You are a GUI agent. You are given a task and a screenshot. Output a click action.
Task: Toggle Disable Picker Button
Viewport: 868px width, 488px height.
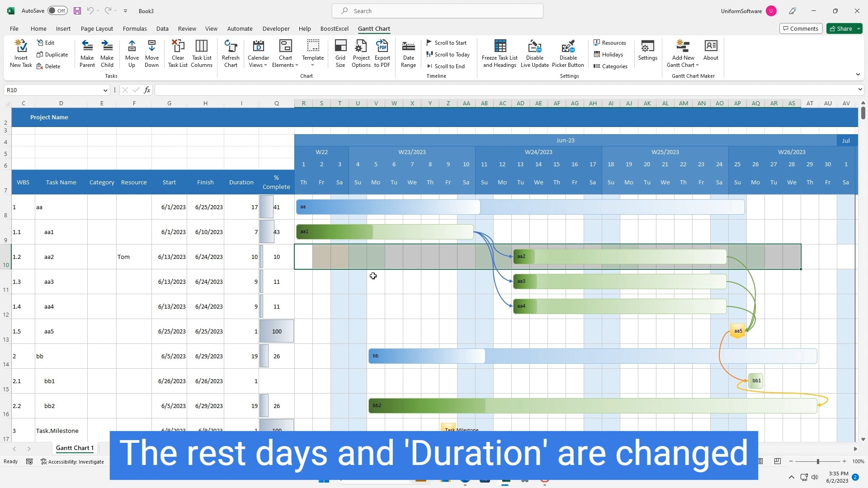coord(568,47)
